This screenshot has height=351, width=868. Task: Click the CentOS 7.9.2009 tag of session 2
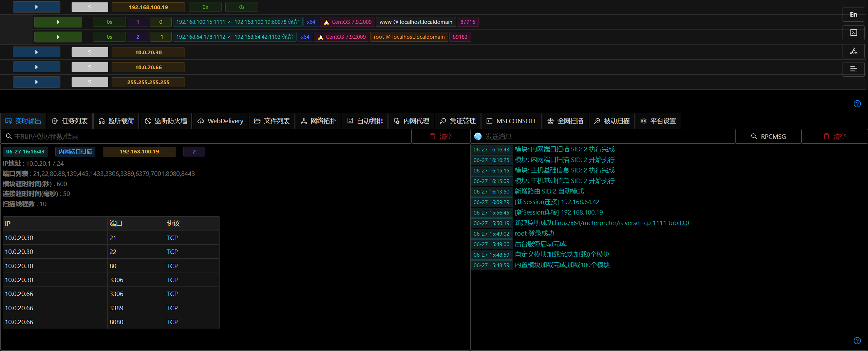coord(342,37)
